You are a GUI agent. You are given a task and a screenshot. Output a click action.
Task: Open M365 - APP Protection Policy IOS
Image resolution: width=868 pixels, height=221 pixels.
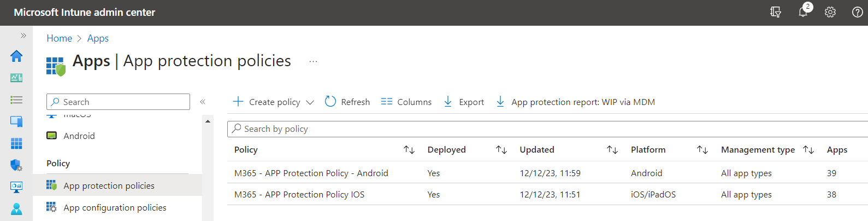pos(299,194)
